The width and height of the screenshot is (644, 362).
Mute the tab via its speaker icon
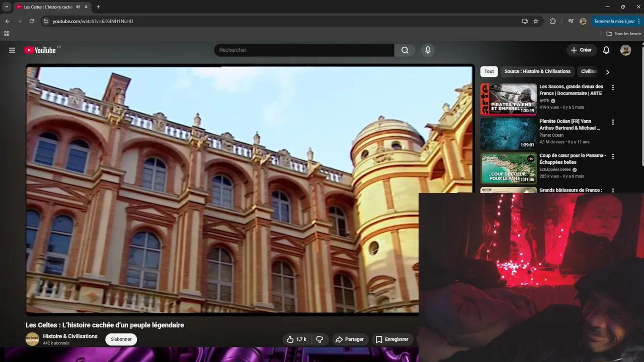point(78,7)
